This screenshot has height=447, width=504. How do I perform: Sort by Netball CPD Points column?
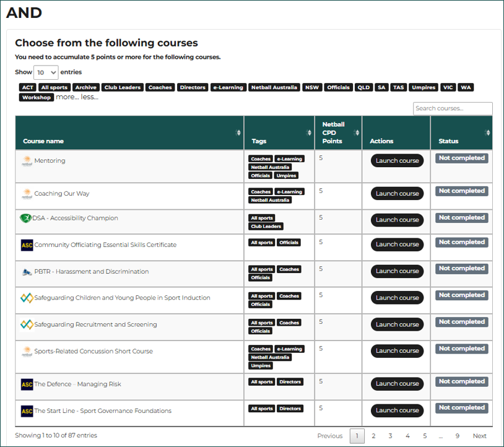tap(356, 132)
